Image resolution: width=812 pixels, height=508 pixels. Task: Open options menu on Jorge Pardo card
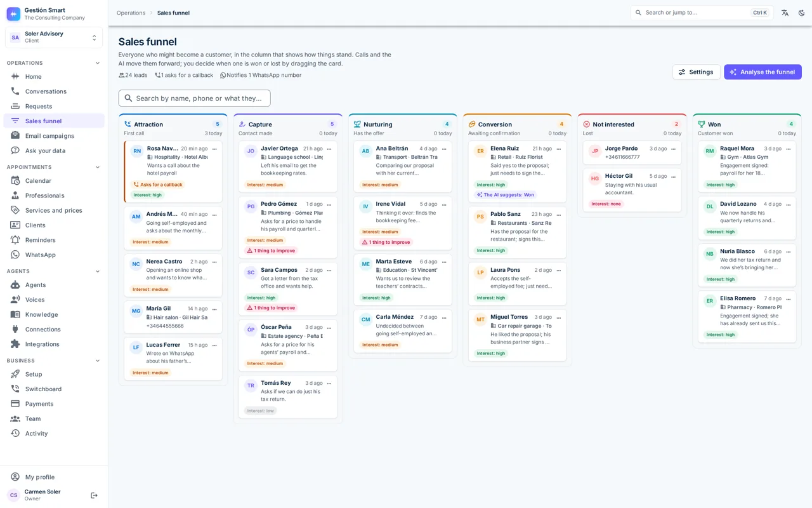point(674,149)
